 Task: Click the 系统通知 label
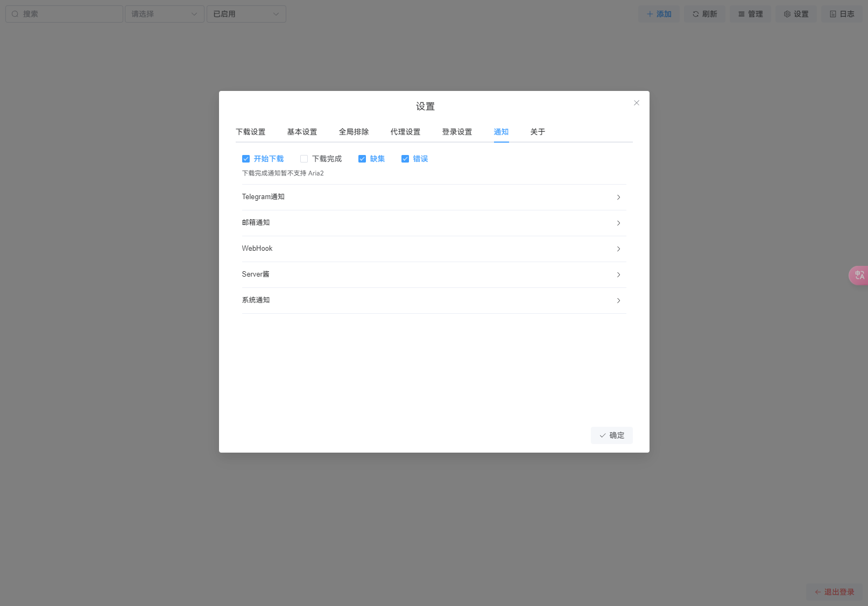256,300
